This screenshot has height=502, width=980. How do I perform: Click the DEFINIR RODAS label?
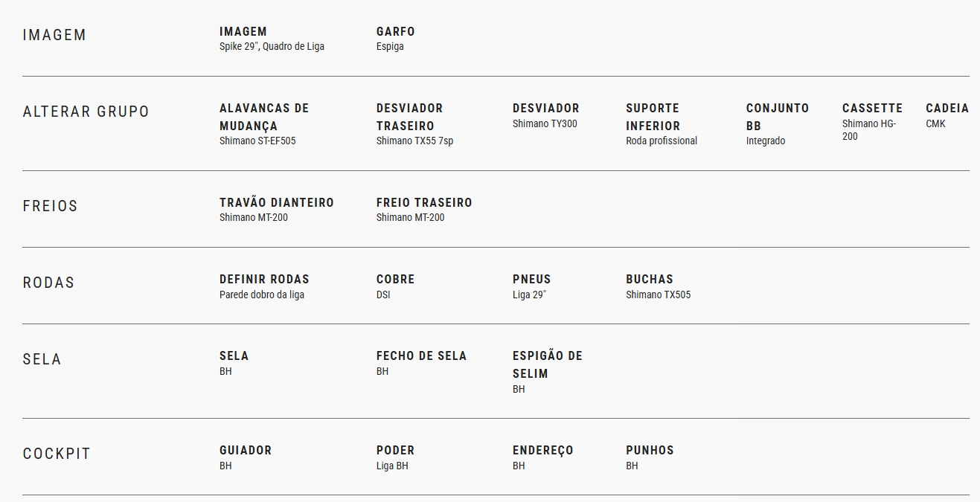(x=263, y=279)
